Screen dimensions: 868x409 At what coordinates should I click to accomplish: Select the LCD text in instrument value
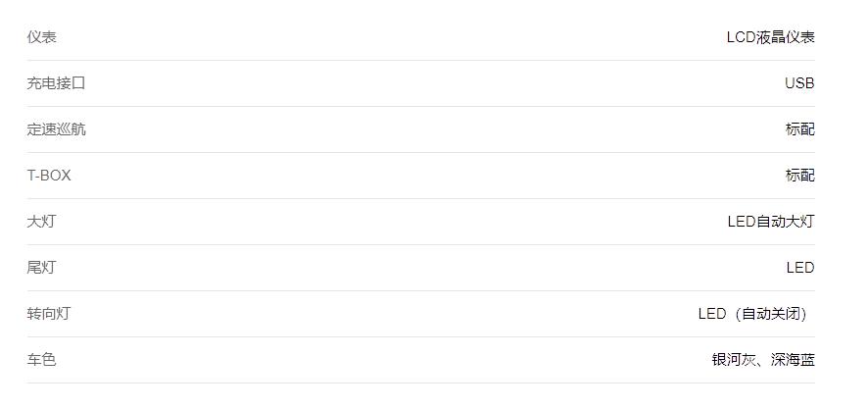[x=741, y=37]
